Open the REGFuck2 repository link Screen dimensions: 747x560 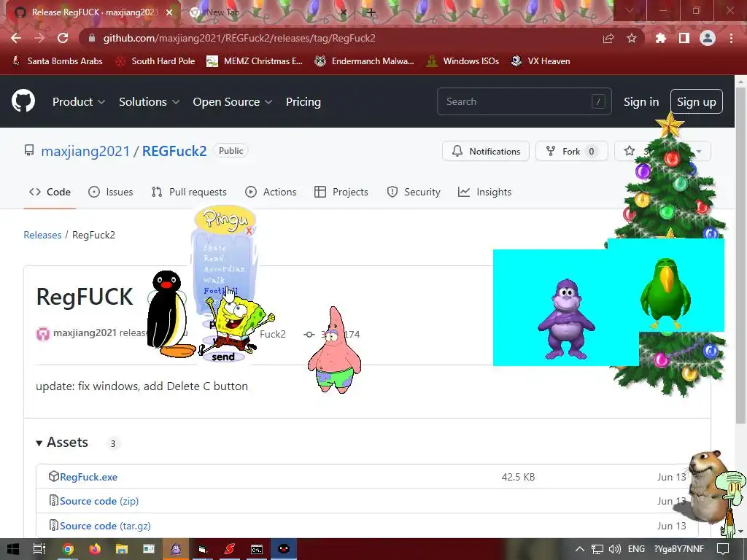174,151
